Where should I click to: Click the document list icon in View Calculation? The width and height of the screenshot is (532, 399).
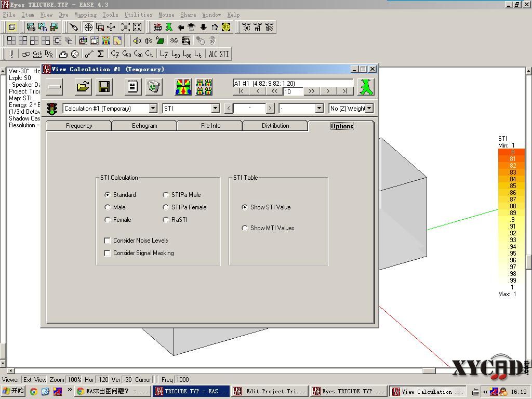(x=132, y=87)
